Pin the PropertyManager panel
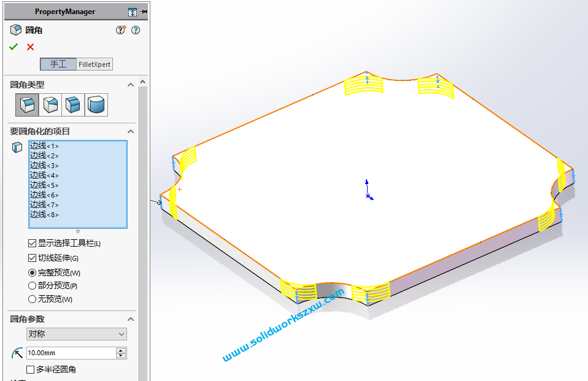The image size is (588, 381). [x=144, y=12]
